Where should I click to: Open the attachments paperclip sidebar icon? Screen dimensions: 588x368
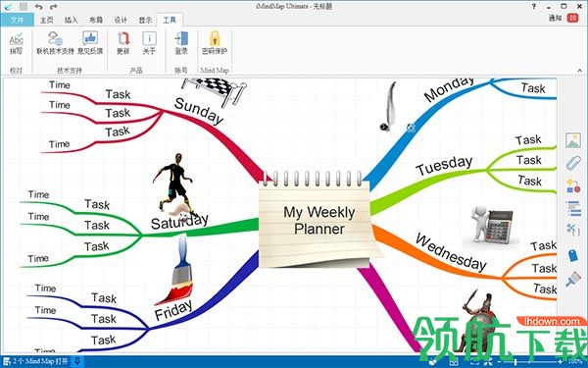click(x=573, y=163)
